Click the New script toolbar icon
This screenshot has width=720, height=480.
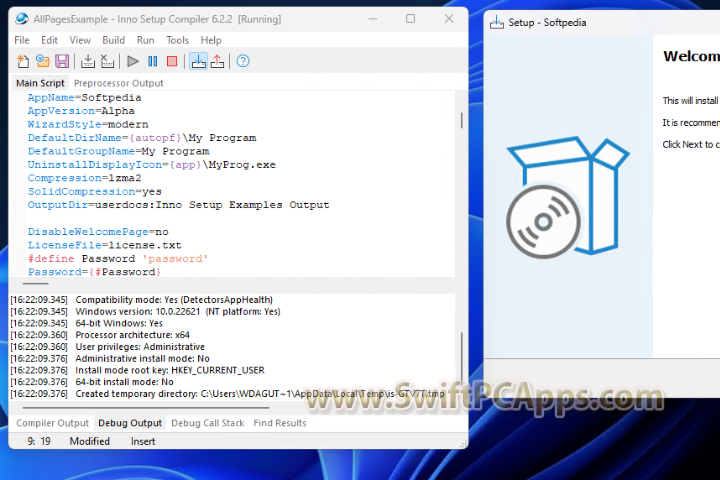point(23,61)
